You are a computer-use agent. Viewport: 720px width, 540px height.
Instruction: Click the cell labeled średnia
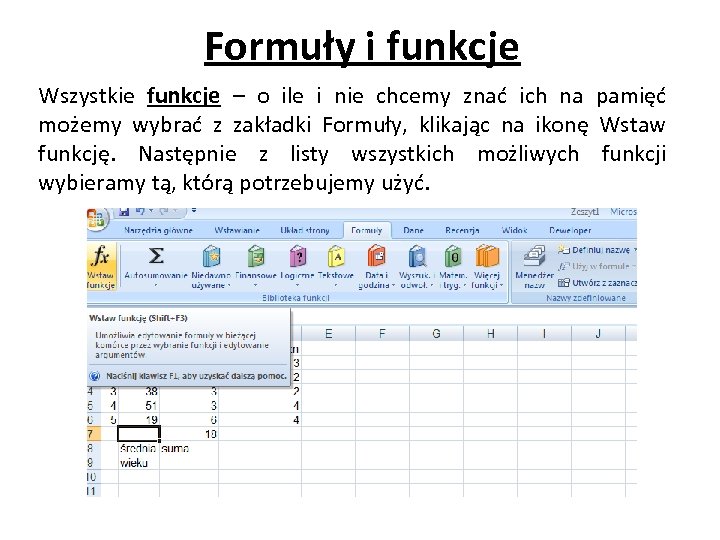point(139,448)
